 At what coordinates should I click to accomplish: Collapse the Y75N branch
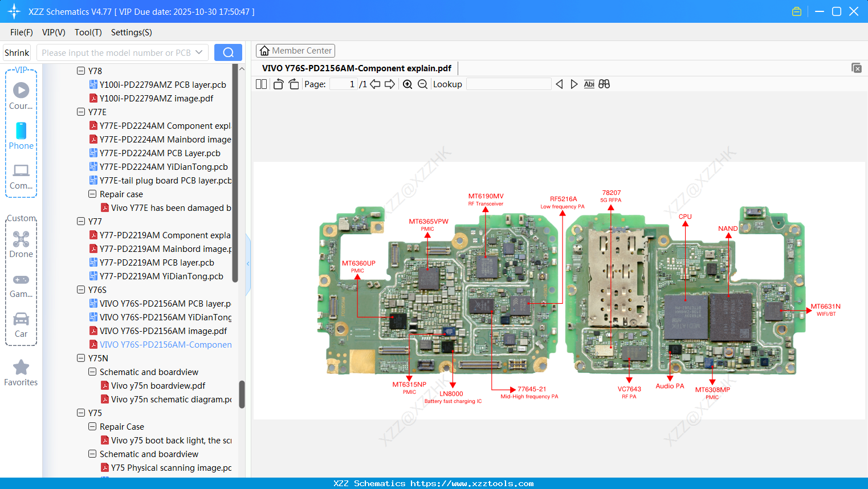tap(81, 358)
